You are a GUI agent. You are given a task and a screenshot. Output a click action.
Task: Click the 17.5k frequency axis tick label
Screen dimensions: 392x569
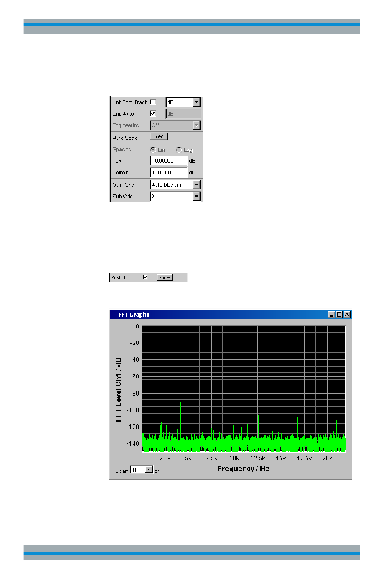pos(304,458)
